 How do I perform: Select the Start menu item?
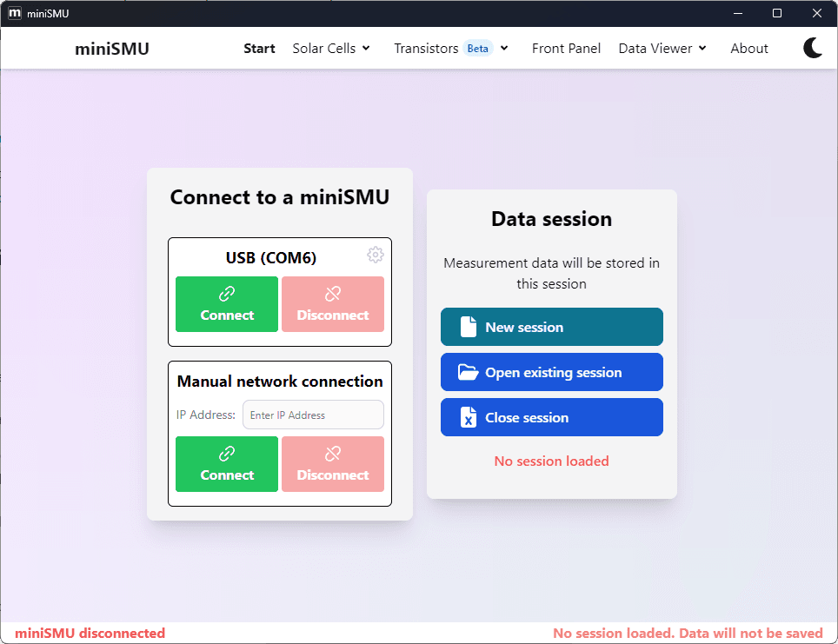point(259,49)
